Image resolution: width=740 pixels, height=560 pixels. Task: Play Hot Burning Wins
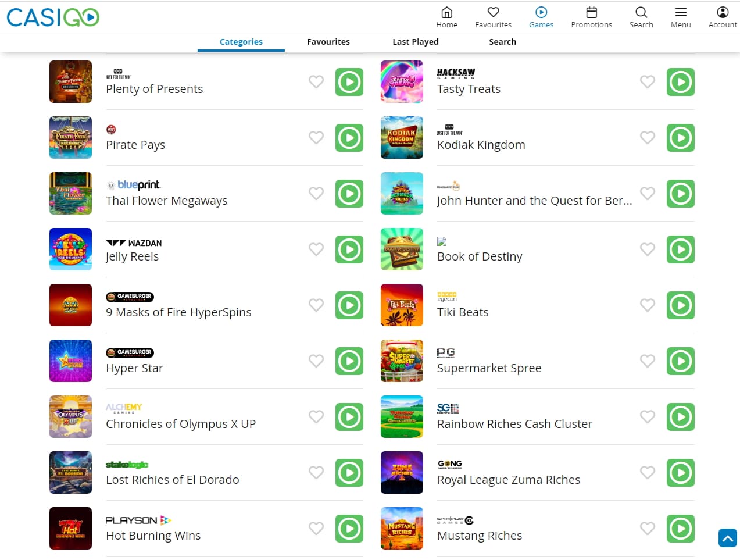pyautogui.click(x=349, y=529)
